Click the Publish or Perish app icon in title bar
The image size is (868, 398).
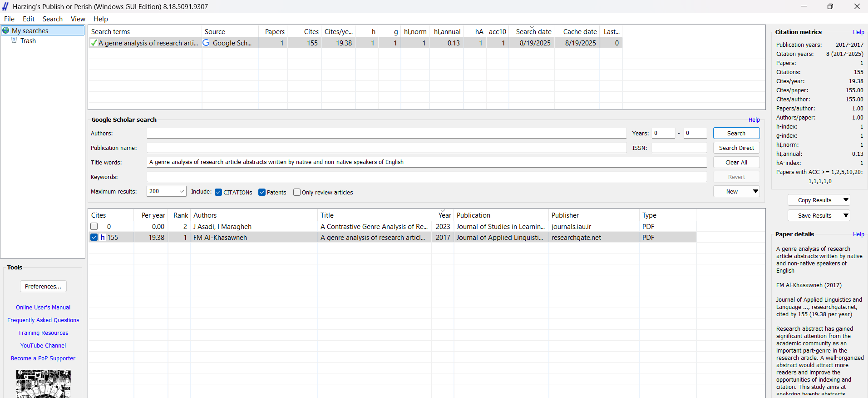tap(5, 6)
